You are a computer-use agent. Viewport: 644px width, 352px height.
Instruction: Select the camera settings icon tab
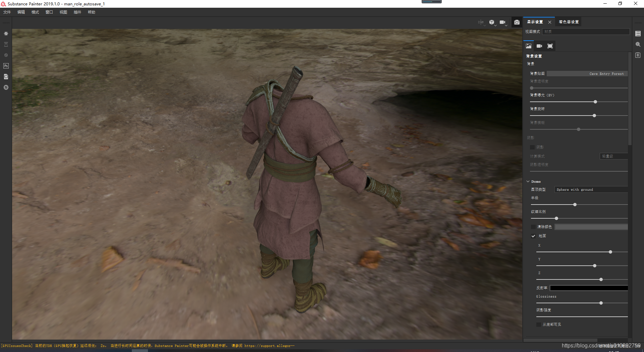pyautogui.click(x=539, y=46)
